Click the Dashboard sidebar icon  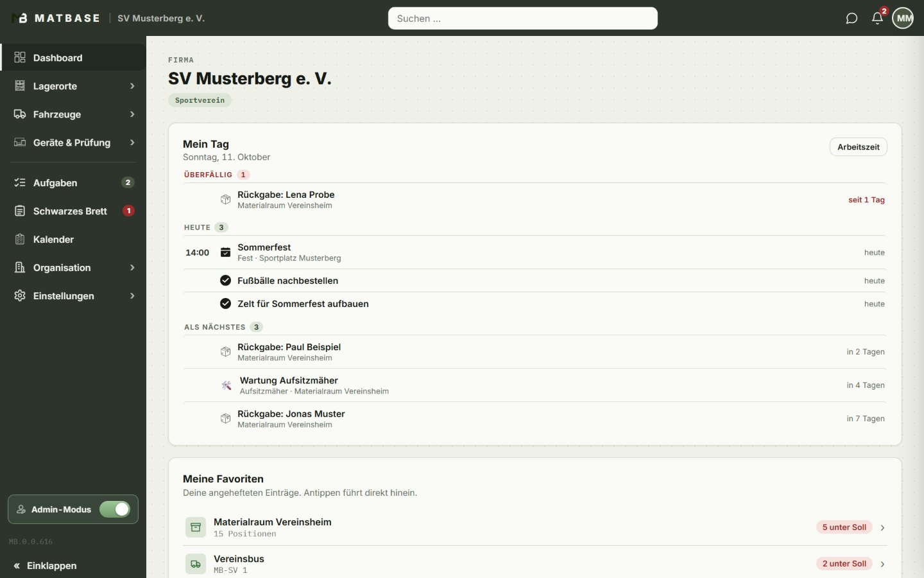[20, 58]
